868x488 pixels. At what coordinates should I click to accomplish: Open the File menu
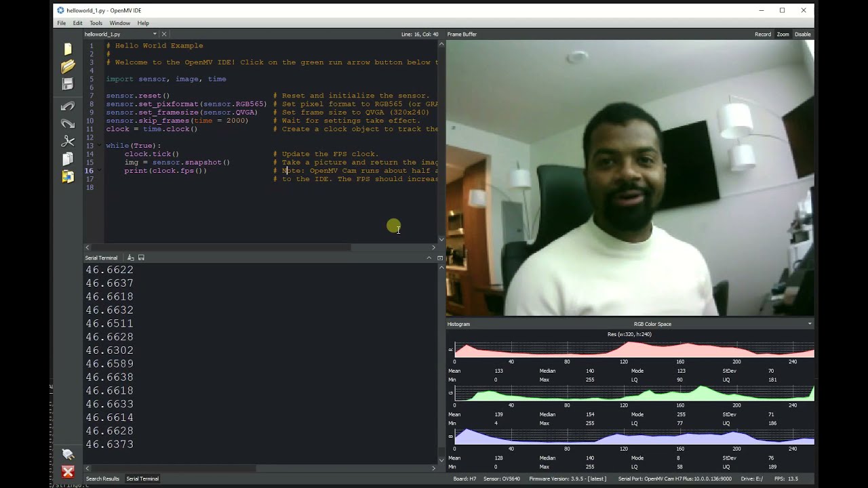pyautogui.click(x=62, y=23)
